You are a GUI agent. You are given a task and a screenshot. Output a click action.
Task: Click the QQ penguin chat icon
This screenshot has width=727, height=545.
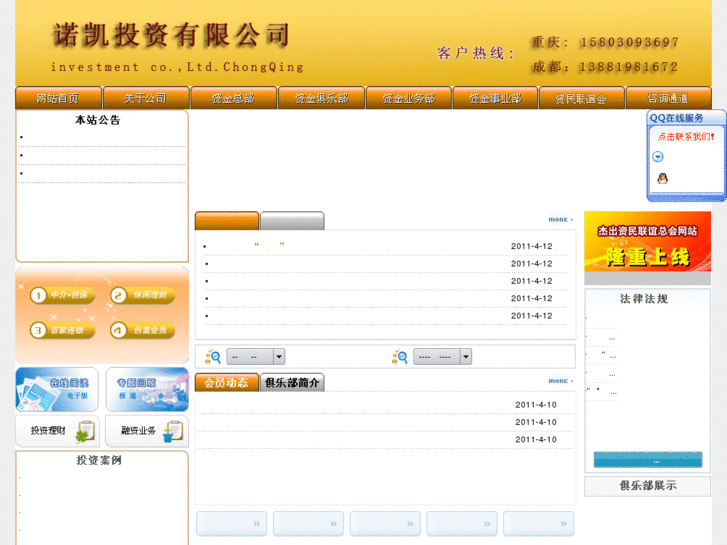[663, 178]
